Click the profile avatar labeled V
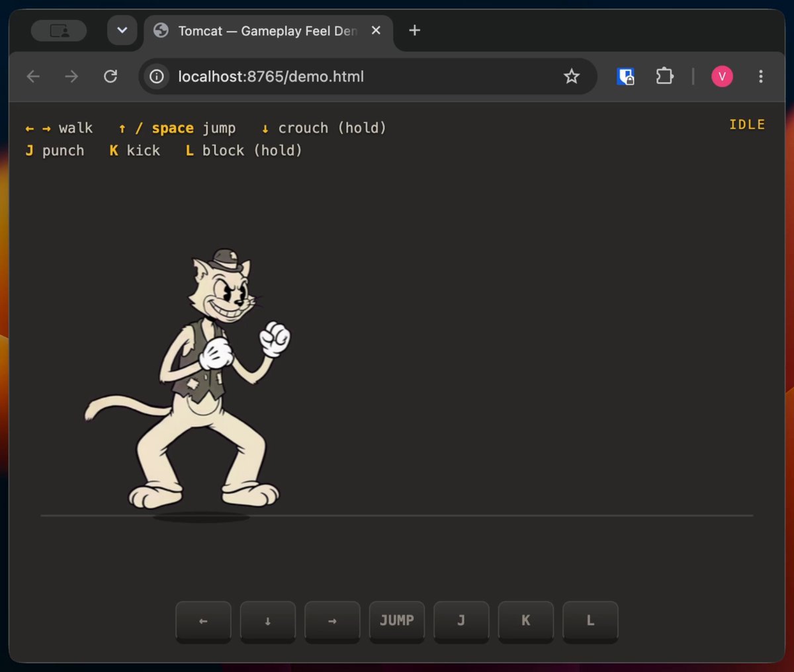 [722, 77]
